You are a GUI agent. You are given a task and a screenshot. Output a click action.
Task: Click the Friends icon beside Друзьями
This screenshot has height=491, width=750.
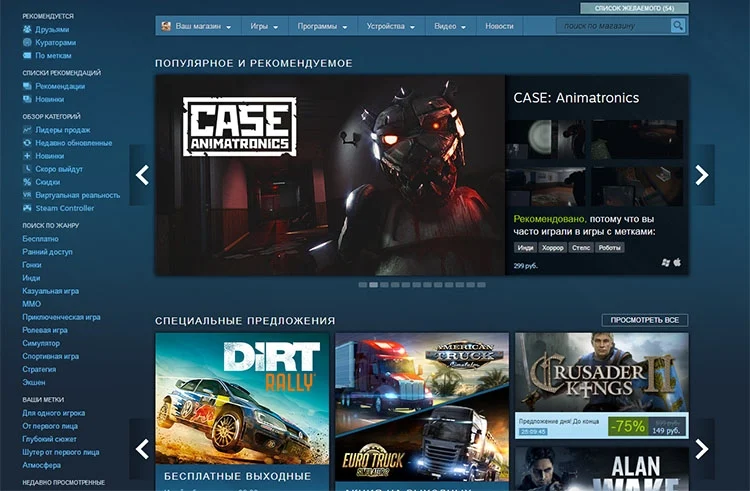click(x=27, y=29)
